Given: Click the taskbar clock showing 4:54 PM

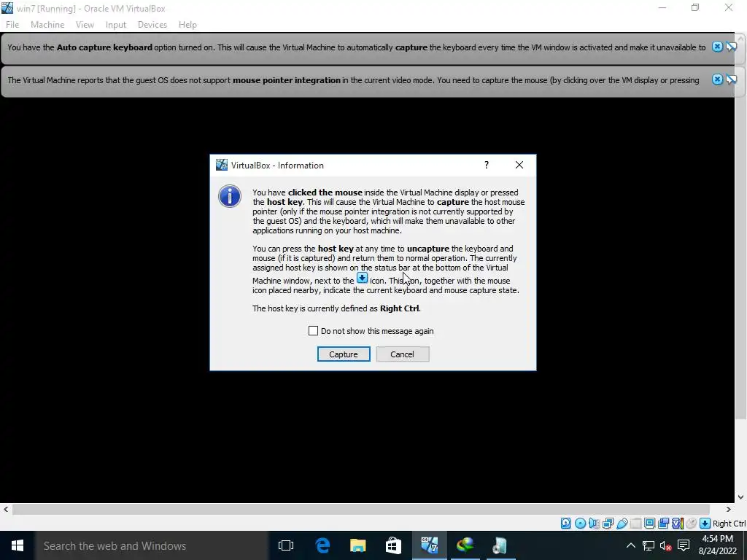Looking at the screenshot, I should pos(718,545).
